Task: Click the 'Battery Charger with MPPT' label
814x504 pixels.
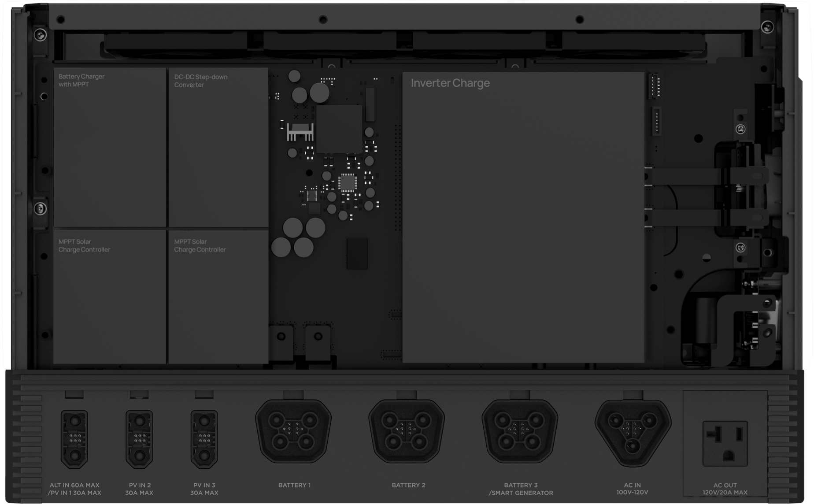Action: point(81,80)
